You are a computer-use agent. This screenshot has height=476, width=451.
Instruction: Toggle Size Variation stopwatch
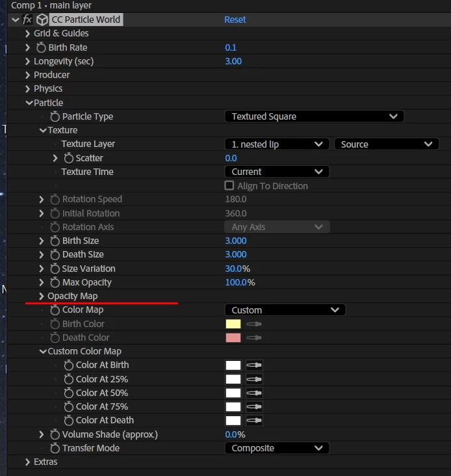[55, 269]
